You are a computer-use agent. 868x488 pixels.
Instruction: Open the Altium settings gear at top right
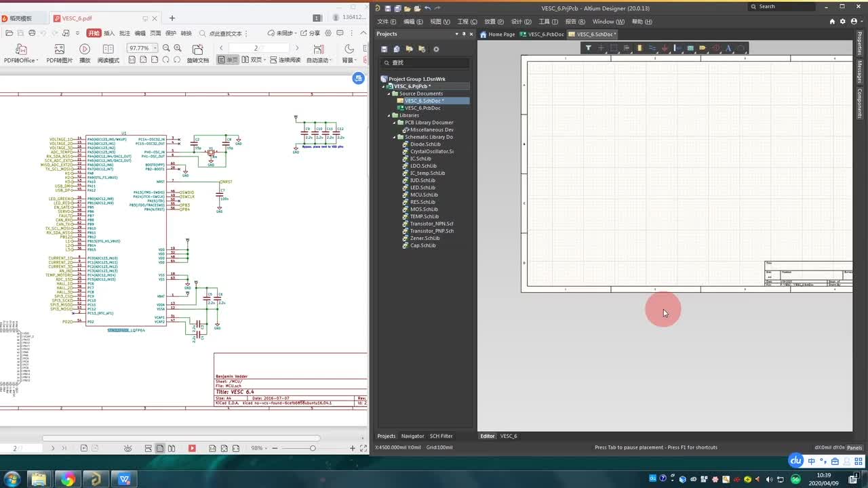point(843,21)
